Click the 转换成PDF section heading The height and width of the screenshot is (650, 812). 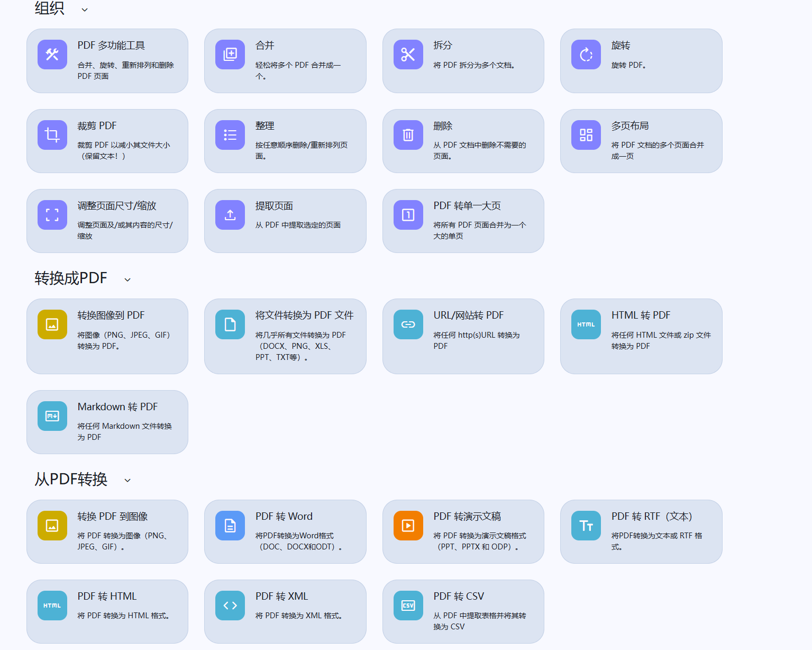click(x=71, y=278)
